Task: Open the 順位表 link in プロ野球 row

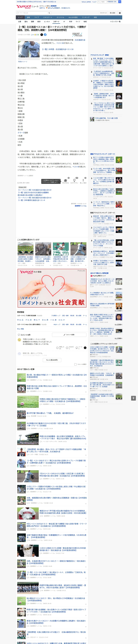Action: point(72,316)
